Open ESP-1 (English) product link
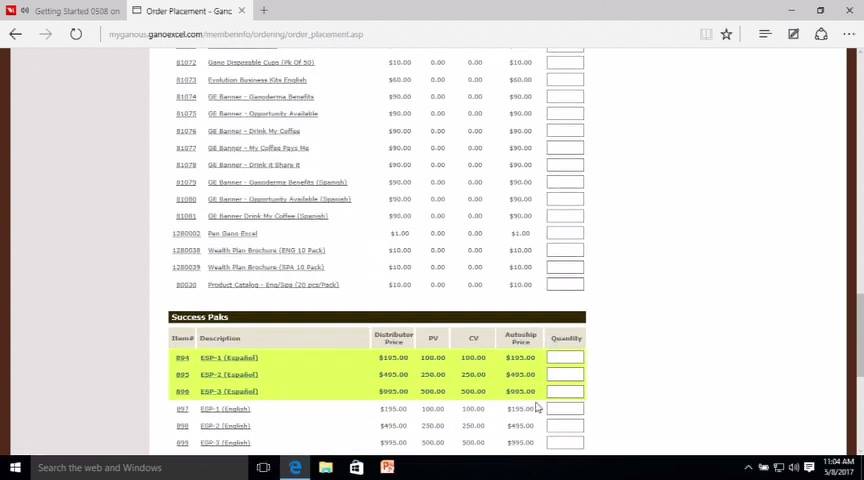The image size is (864, 480). pyautogui.click(x=225, y=409)
